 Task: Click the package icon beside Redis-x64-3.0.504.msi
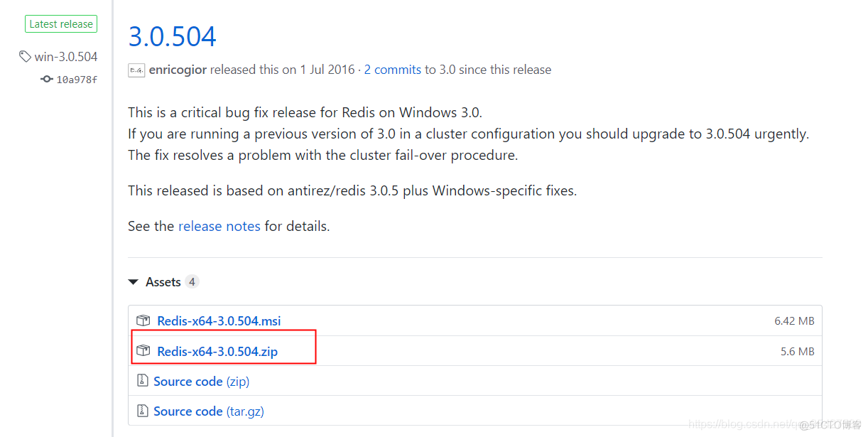click(x=143, y=320)
